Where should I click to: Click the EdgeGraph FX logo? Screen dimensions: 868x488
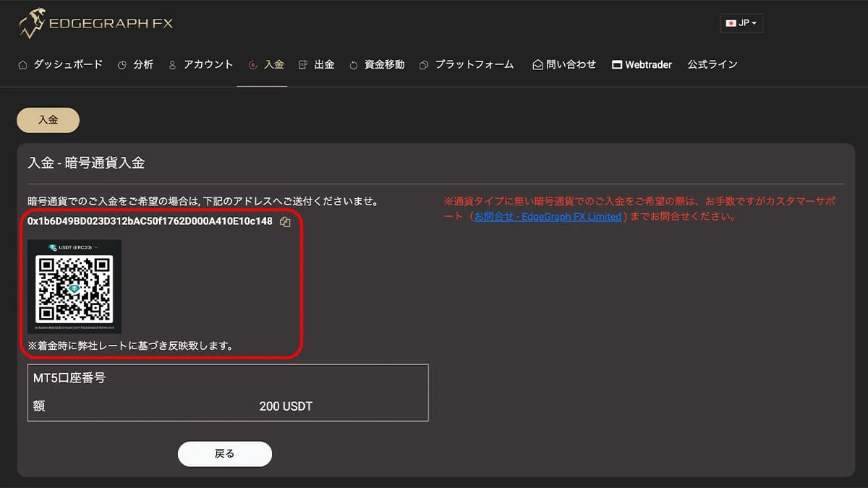(96, 23)
